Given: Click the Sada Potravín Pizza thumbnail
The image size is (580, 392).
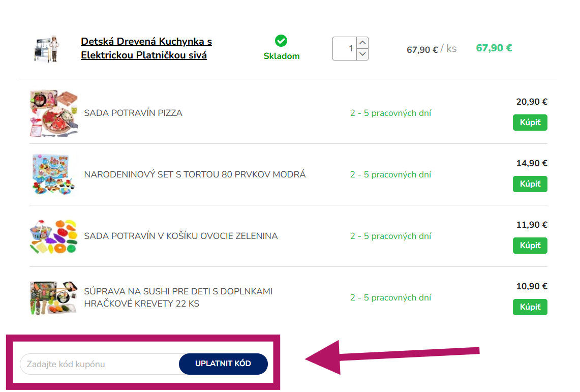Looking at the screenshot, I should (53, 113).
